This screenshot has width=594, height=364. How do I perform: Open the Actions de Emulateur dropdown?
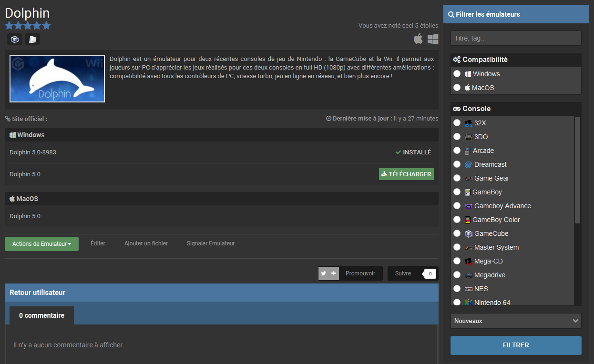(x=41, y=244)
